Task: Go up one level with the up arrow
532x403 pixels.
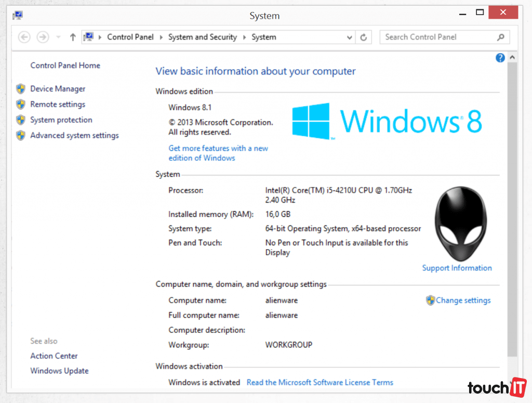Action: 73,37
